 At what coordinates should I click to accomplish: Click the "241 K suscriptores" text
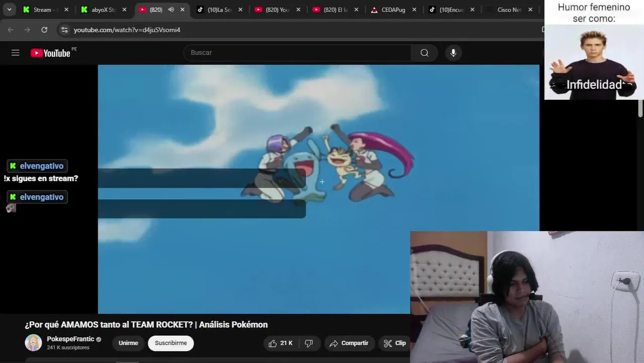click(68, 348)
